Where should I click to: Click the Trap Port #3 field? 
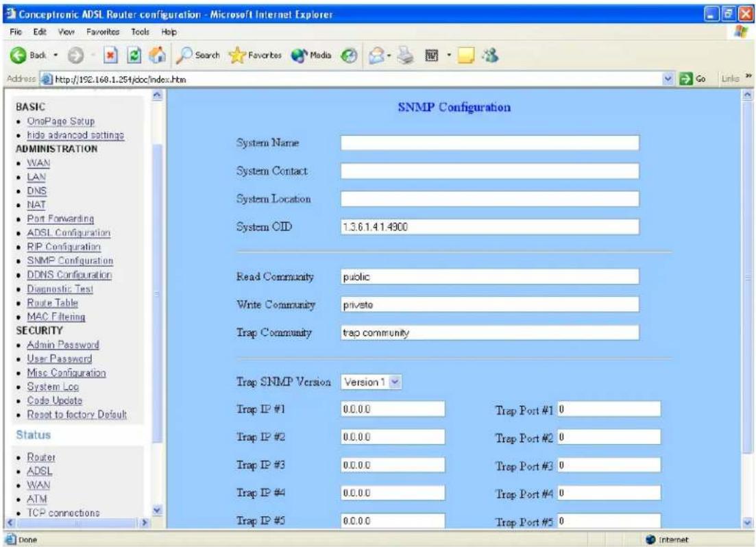pyautogui.click(x=609, y=465)
